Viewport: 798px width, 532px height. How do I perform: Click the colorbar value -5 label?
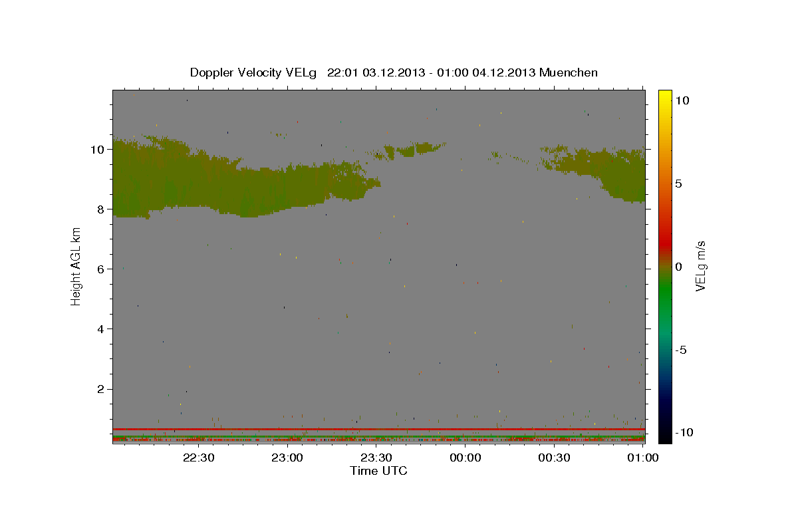pyautogui.click(x=682, y=350)
